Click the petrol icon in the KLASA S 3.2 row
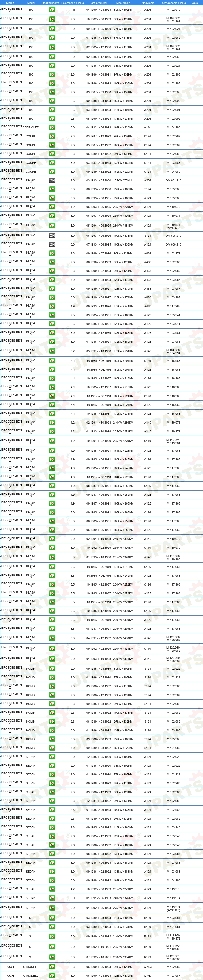The height and width of the screenshot is (980, 203). (52, 351)
